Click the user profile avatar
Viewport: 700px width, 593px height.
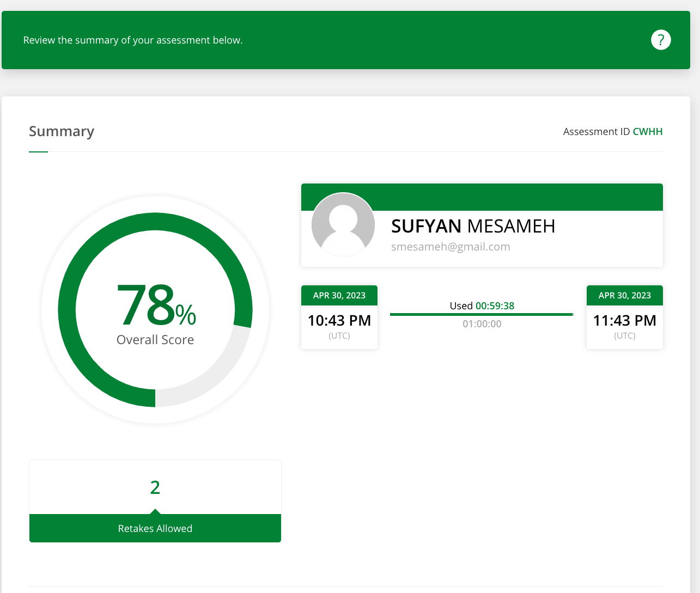tap(343, 224)
